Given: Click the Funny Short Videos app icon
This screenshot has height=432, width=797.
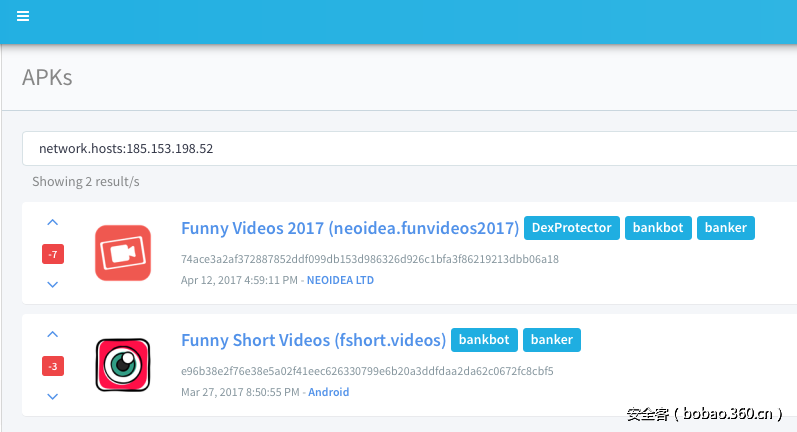Looking at the screenshot, I should [x=122, y=365].
